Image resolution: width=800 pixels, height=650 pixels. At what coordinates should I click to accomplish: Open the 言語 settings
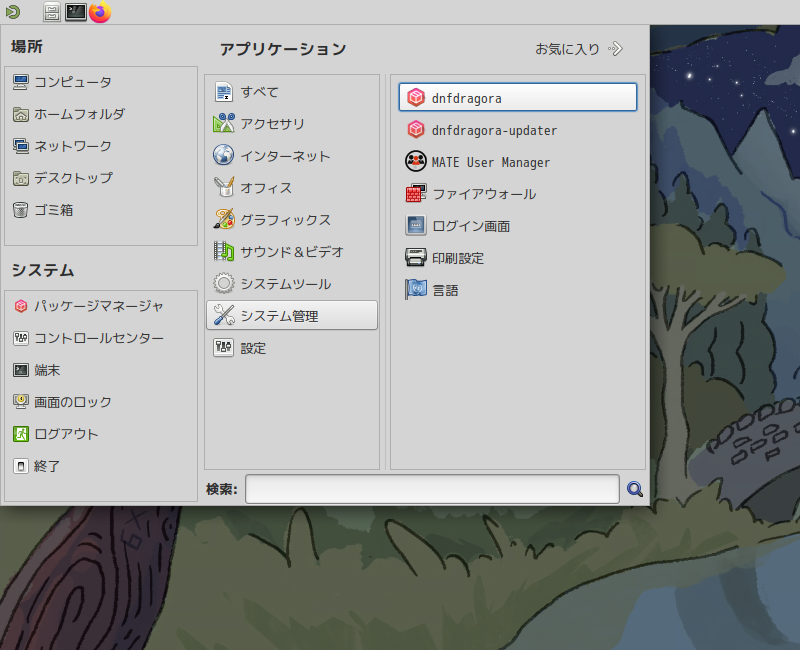pos(445,289)
